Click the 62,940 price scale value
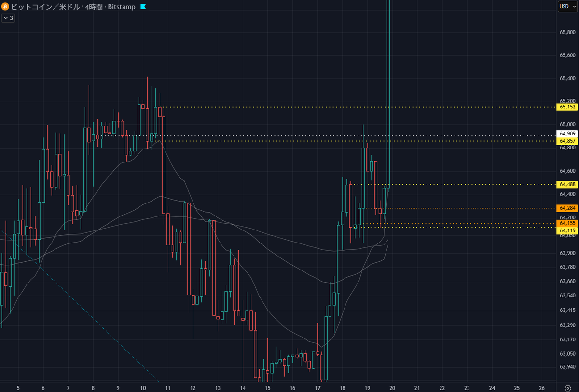 tap(568, 367)
